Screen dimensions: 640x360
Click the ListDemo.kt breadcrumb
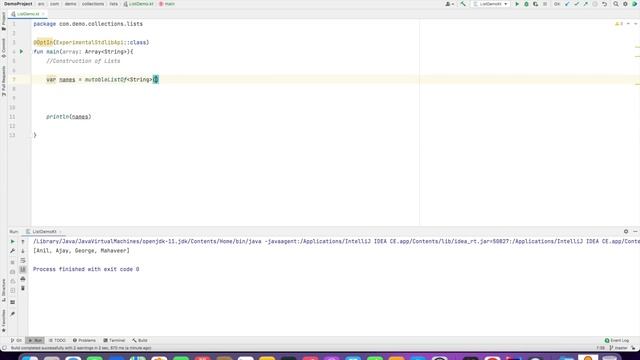[138, 4]
